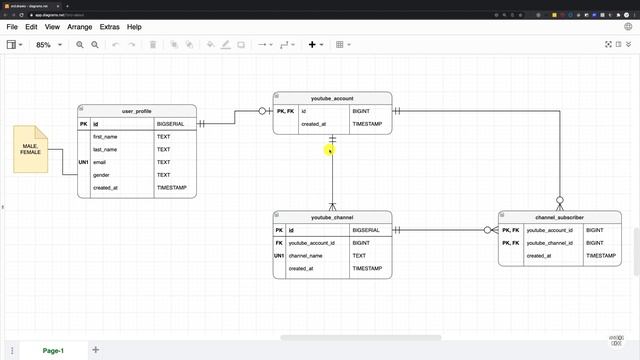Select the youtube_account table title
Screen dimensions: 640x360
click(332, 98)
